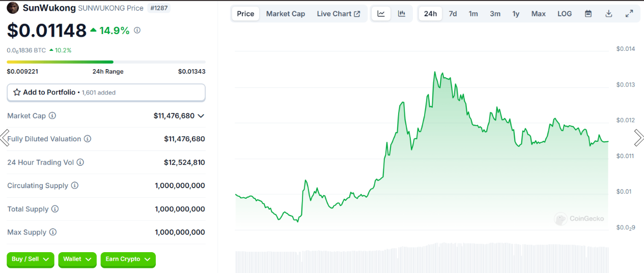Select the 1y time range
Screen dimensions: 644x273
click(516, 14)
